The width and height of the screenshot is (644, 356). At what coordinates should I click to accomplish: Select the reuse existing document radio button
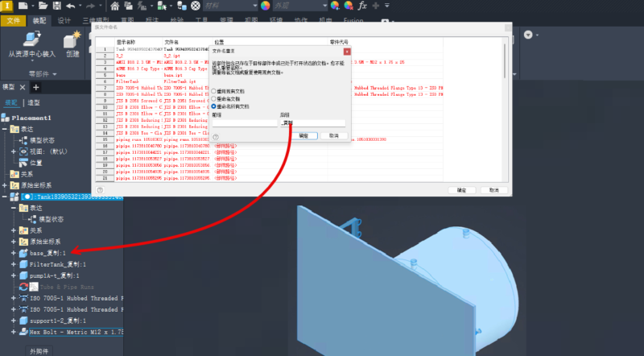(213, 91)
